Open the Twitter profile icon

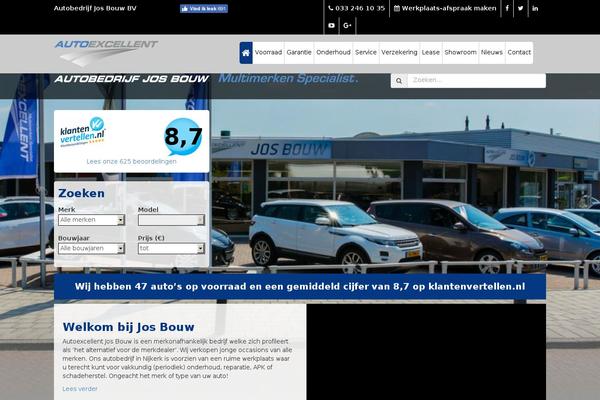520,8
